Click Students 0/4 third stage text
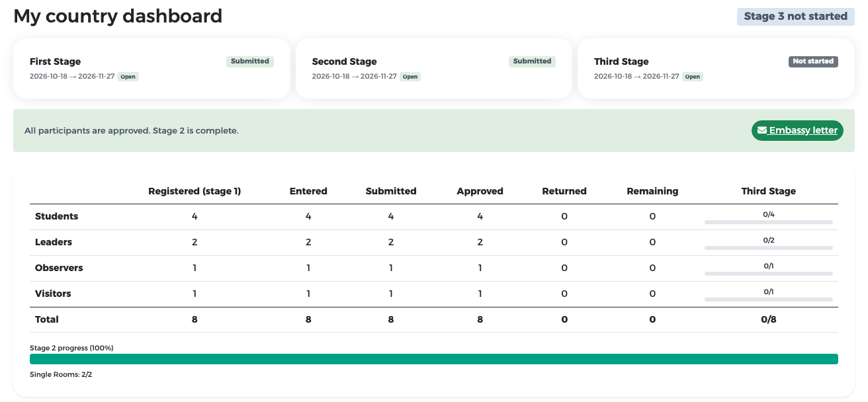Image resolution: width=868 pixels, height=402 pixels. [769, 214]
